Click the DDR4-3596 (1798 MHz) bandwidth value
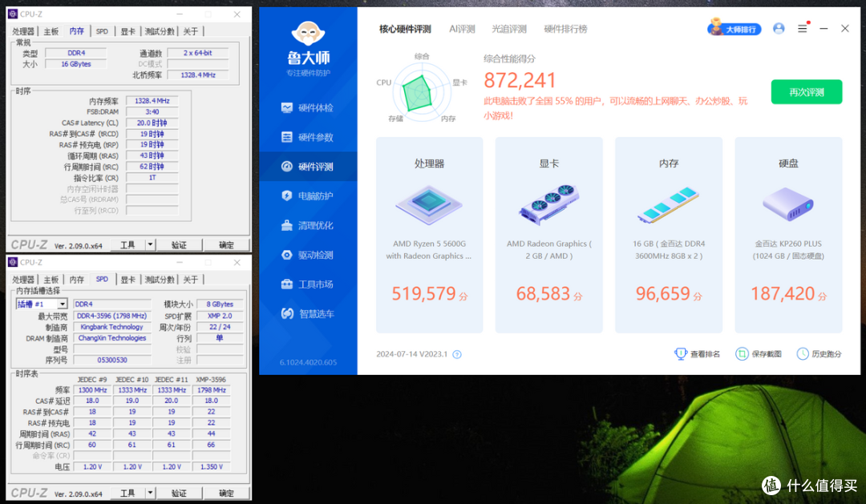 coord(112,316)
